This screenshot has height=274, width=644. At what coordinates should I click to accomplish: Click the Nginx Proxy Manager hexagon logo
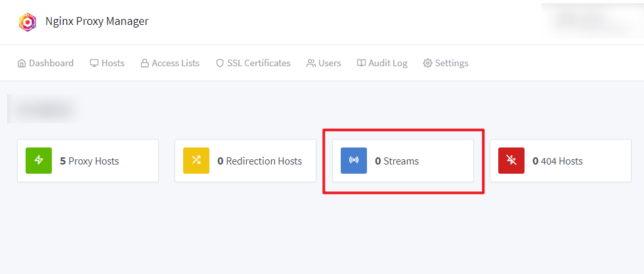[28, 22]
